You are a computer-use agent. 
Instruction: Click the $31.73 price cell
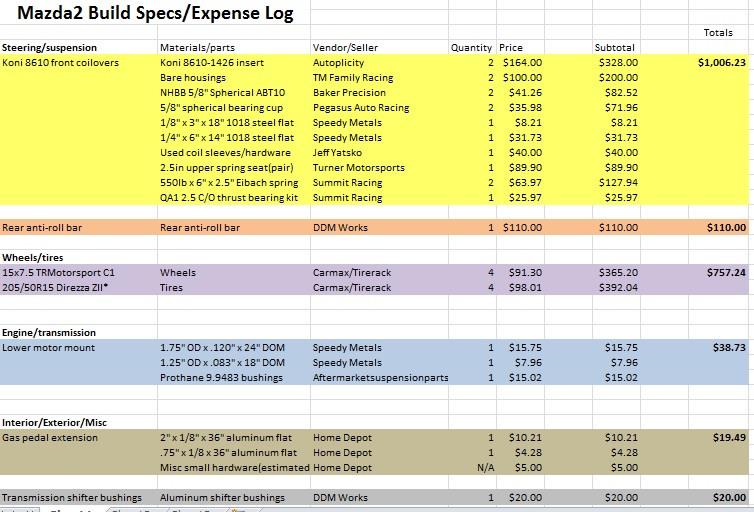(x=520, y=137)
